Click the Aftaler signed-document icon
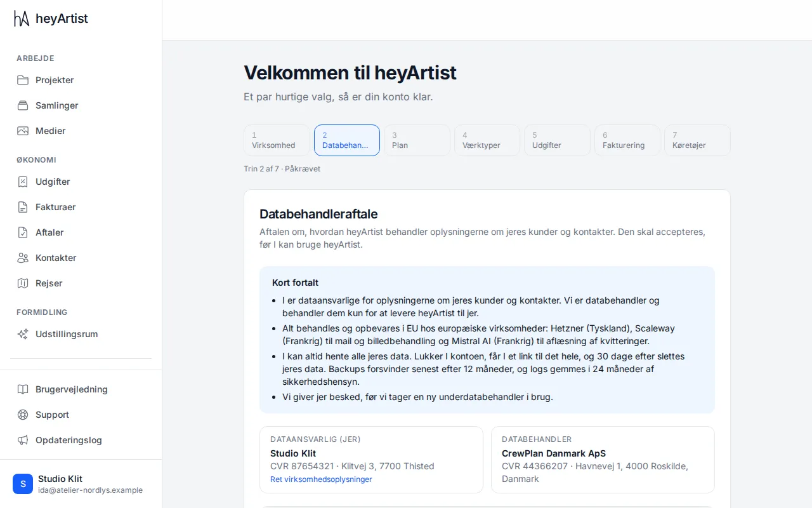 pyautogui.click(x=23, y=232)
